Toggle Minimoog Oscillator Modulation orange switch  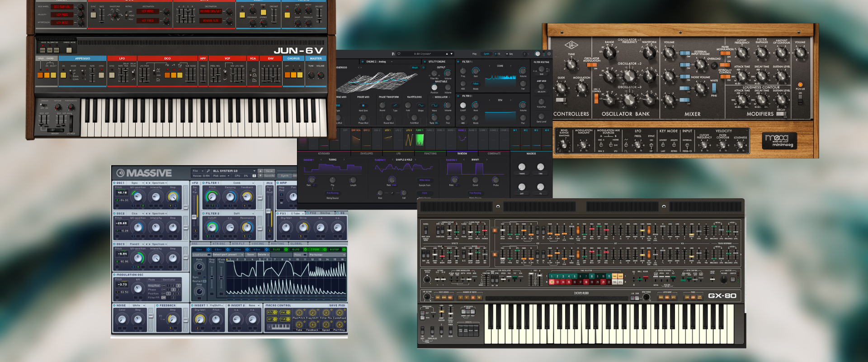tap(592, 65)
